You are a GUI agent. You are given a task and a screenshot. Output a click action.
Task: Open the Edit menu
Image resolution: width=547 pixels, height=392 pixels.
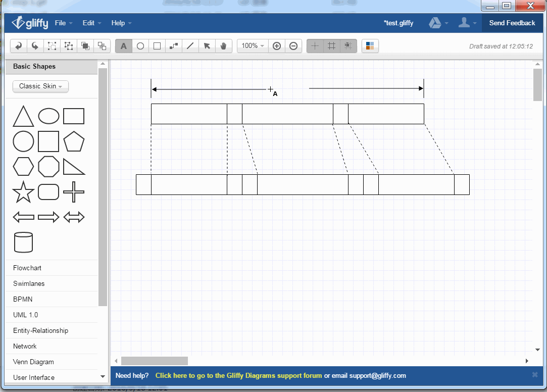[x=92, y=23]
